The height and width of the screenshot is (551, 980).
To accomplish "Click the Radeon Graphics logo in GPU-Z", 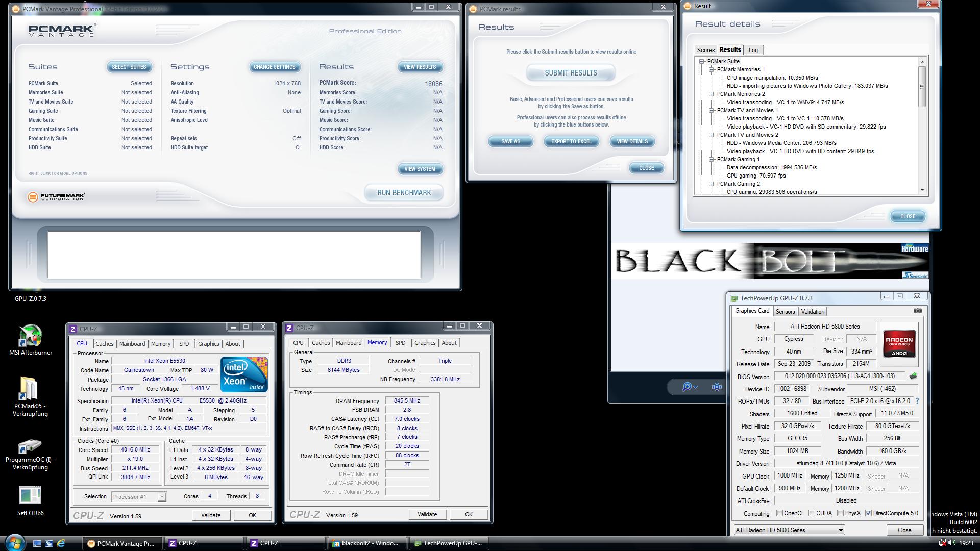I will tap(899, 344).
